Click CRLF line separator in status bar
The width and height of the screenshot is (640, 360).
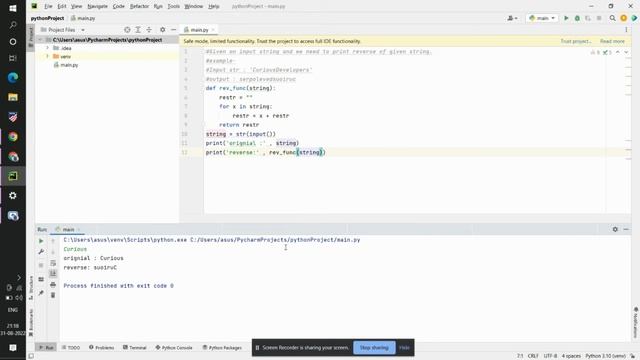pyautogui.click(x=533, y=356)
